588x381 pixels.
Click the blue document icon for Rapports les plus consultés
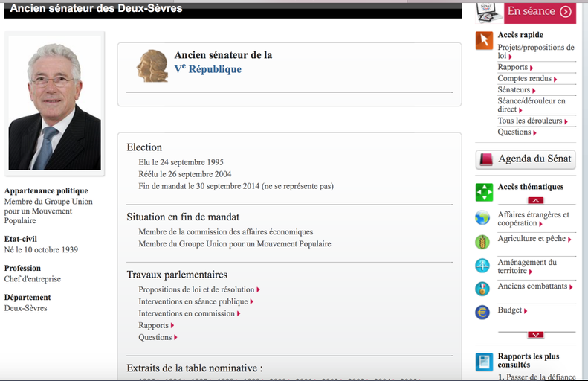[484, 362]
